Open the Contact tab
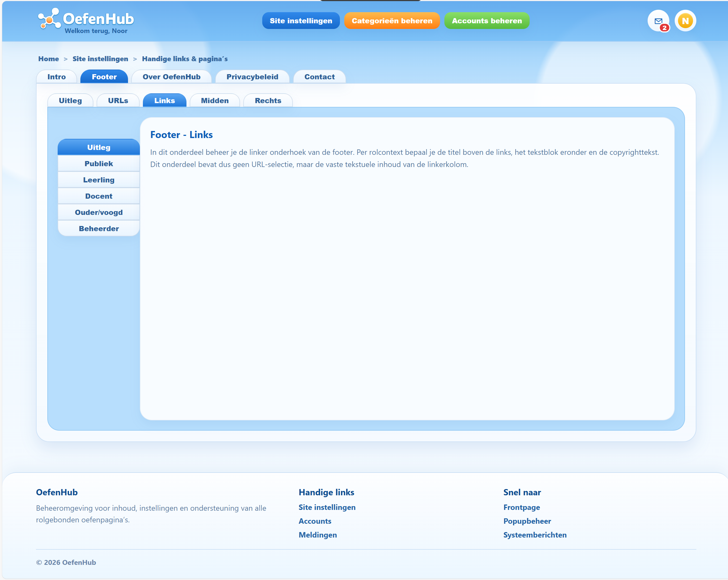Screen dimensions: 728x580 click(319, 77)
